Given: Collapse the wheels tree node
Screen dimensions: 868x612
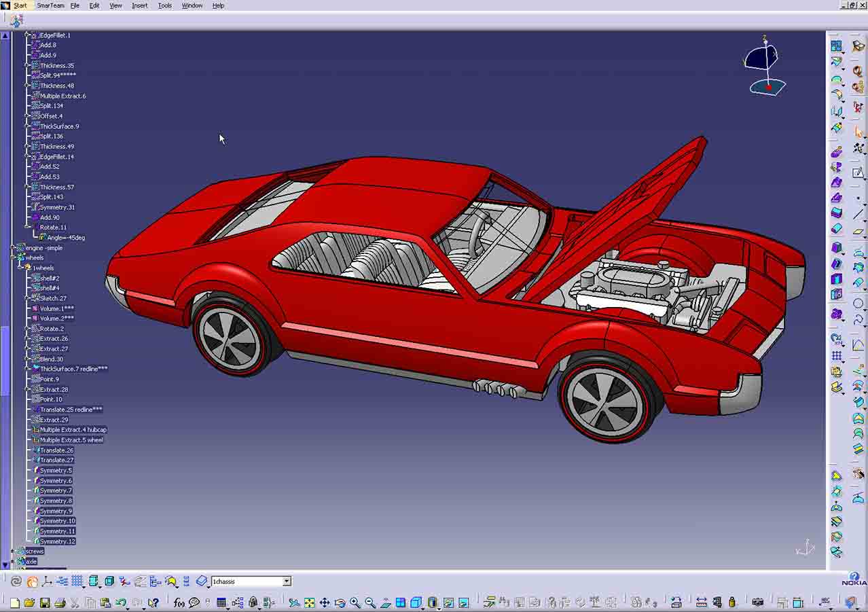Looking at the screenshot, I should click(12, 258).
